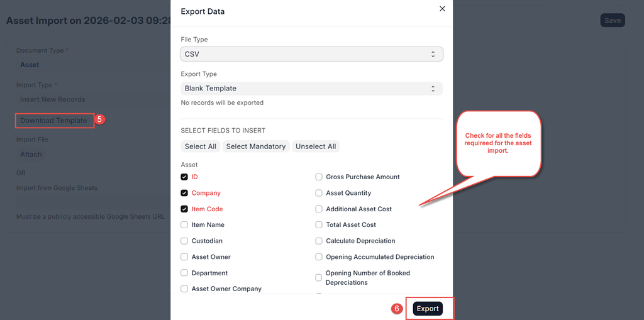Open the File Type CSV dropdown

click(312, 54)
